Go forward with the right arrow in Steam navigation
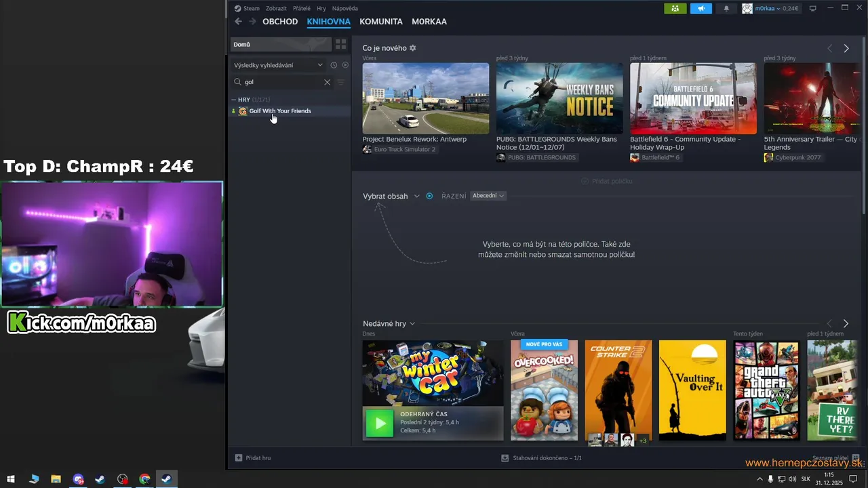868x488 pixels. pyautogui.click(x=253, y=22)
